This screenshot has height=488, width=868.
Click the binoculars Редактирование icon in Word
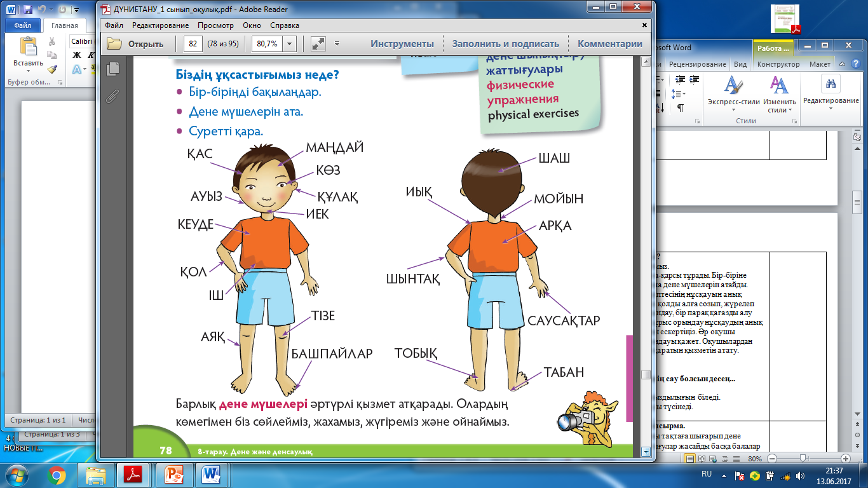tap(831, 83)
